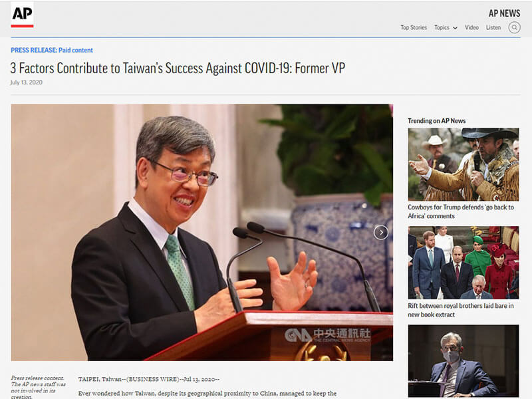The height and width of the screenshot is (399, 532).
Task: Click the Trending on AP News heading
Action: pos(436,120)
